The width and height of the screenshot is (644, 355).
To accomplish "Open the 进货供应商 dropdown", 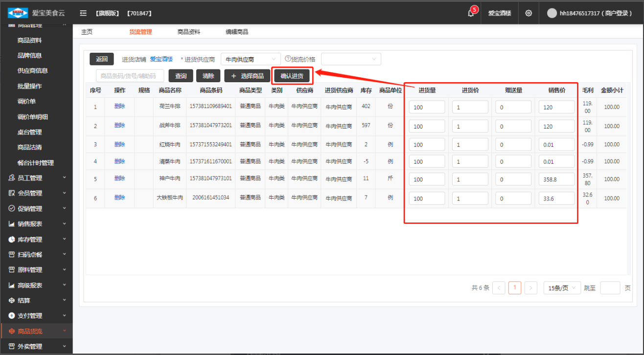I will 251,59.
